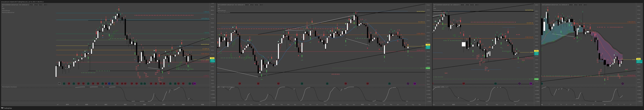The image size is (644, 110).
Task: Click the 0.618 (379.6) Fibonacci label on weekly chart
Action: (x=421, y=12)
